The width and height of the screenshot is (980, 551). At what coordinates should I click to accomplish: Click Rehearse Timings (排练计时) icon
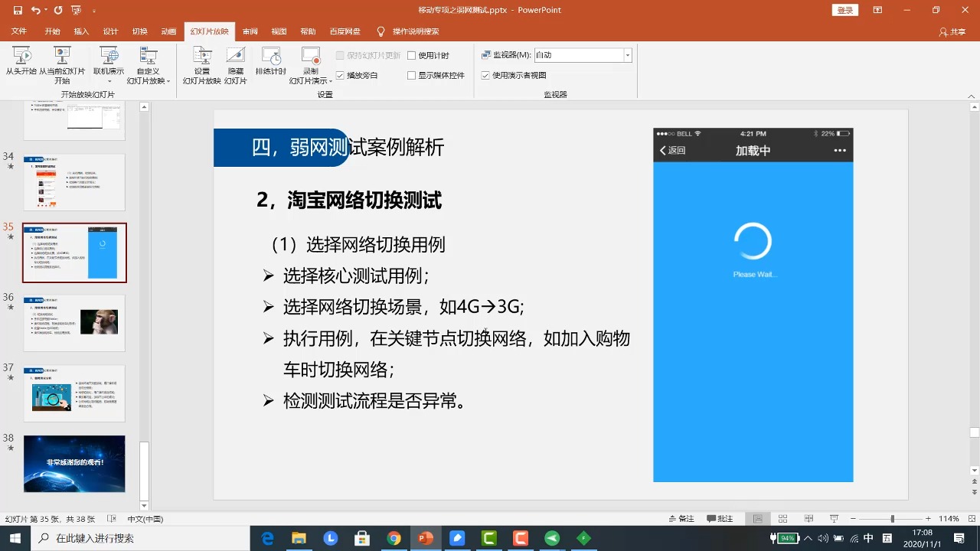(271, 61)
